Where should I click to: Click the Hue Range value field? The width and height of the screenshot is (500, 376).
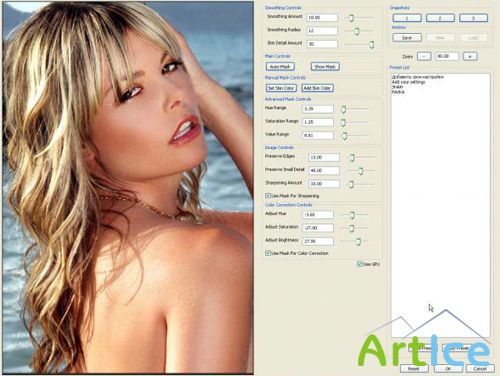(x=318, y=109)
